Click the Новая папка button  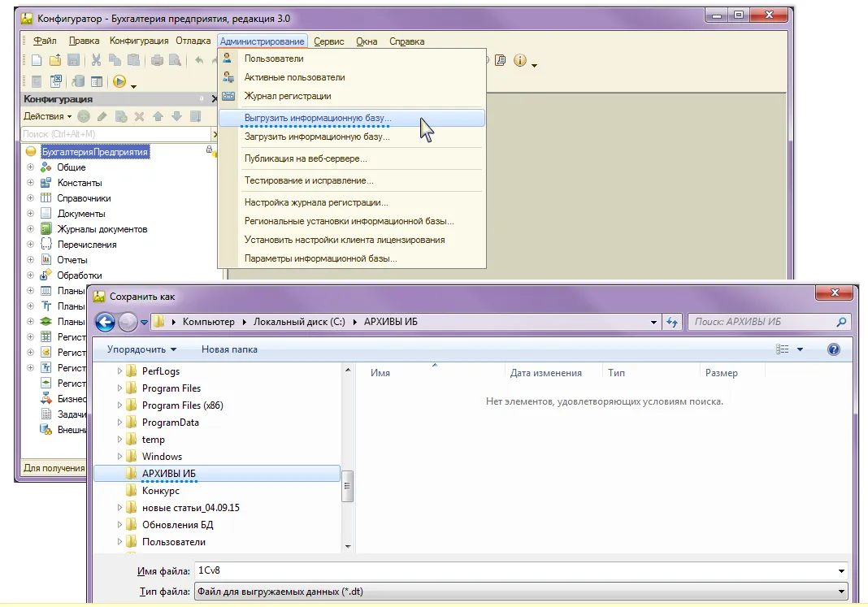pos(229,349)
